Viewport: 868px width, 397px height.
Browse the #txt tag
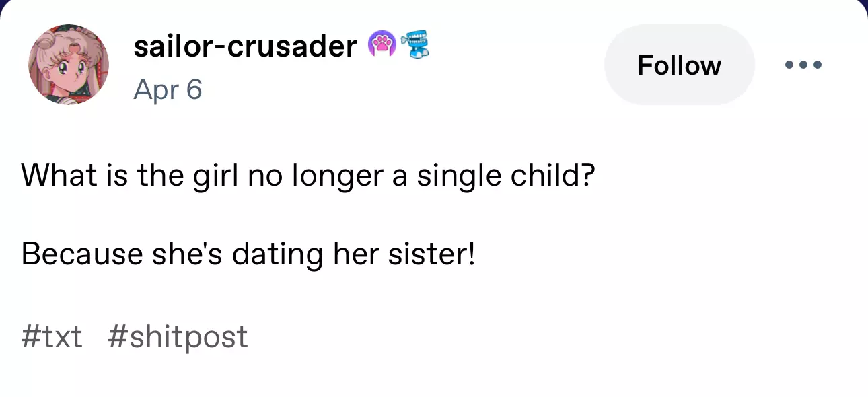click(52, 336)
